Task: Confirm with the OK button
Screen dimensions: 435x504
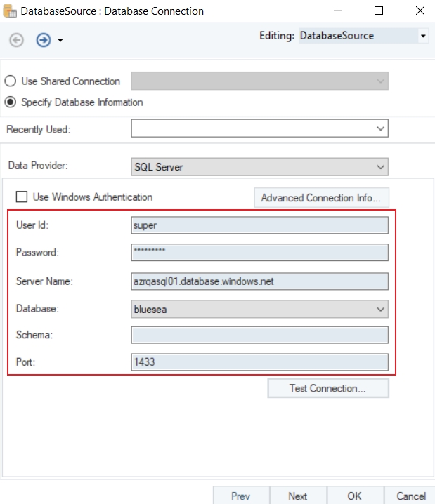Action: (354, 496)
